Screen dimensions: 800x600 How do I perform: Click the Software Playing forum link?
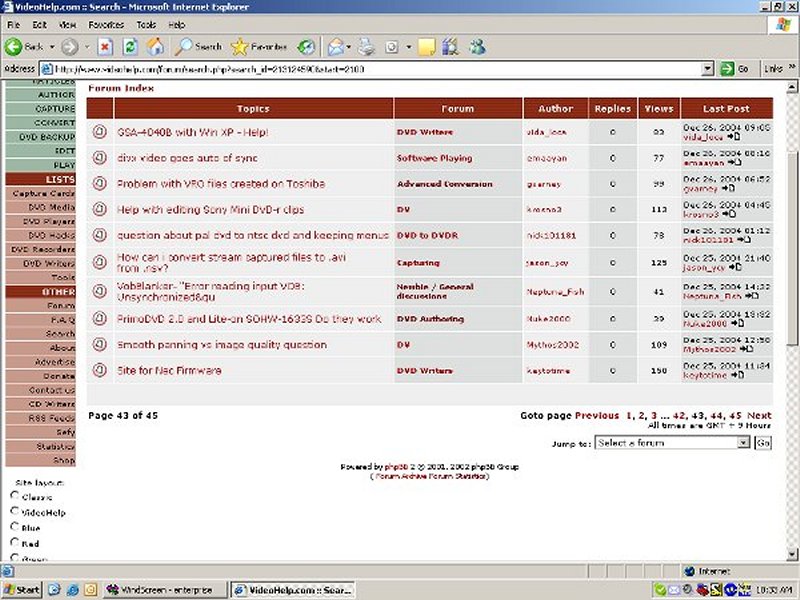coord(434,158)
